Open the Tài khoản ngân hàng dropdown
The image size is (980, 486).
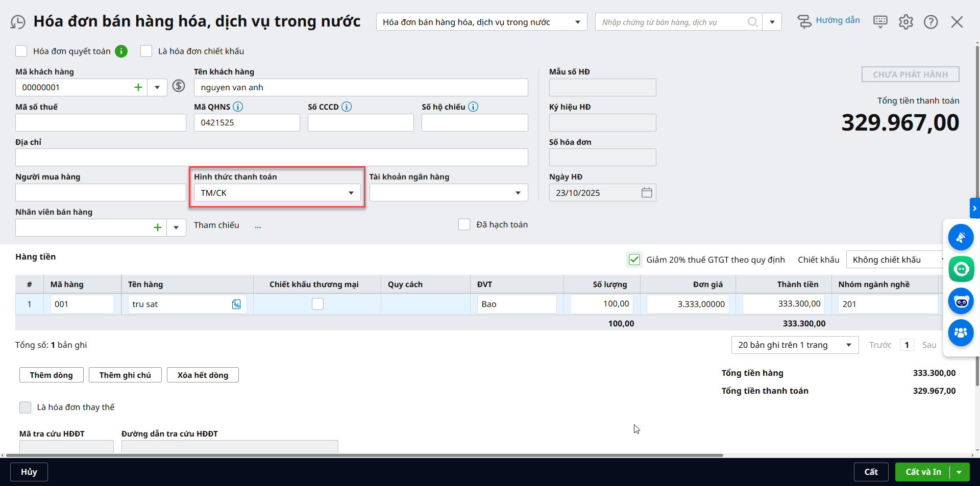pos(518,193)
